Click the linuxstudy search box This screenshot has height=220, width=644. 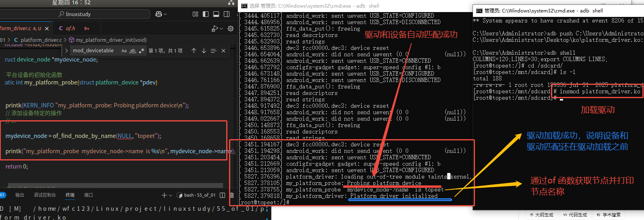point(75,14)
